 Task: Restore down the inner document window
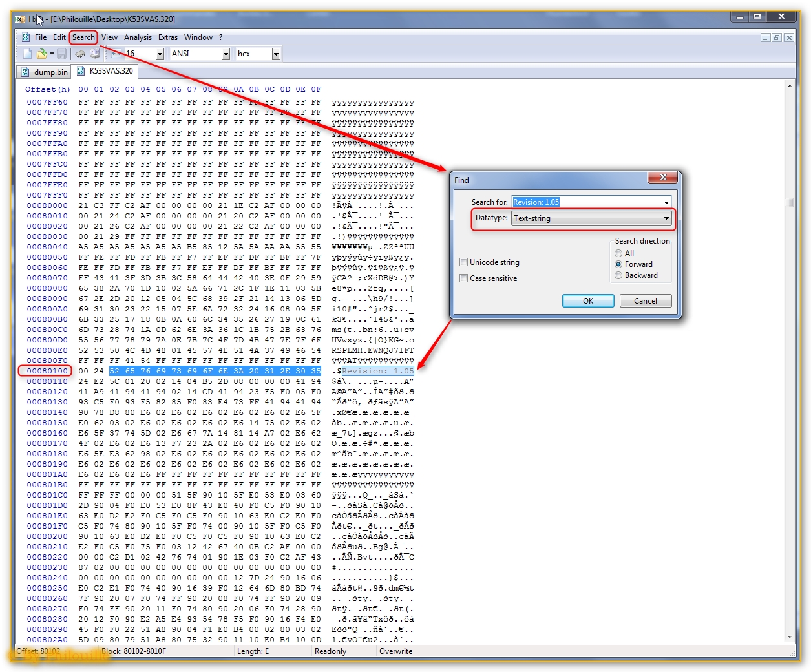pos(777,37)
